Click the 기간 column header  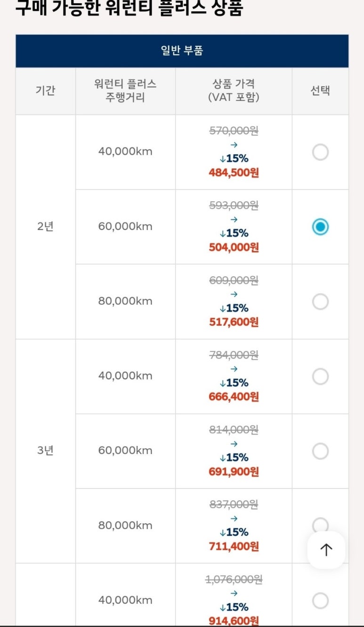46,91
